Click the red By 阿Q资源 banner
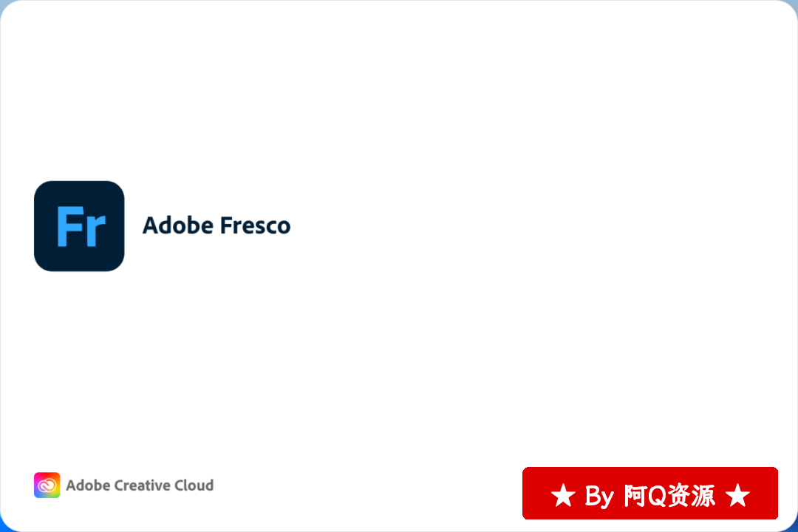This screenshot has height=532, width=798. coord(650,494)
